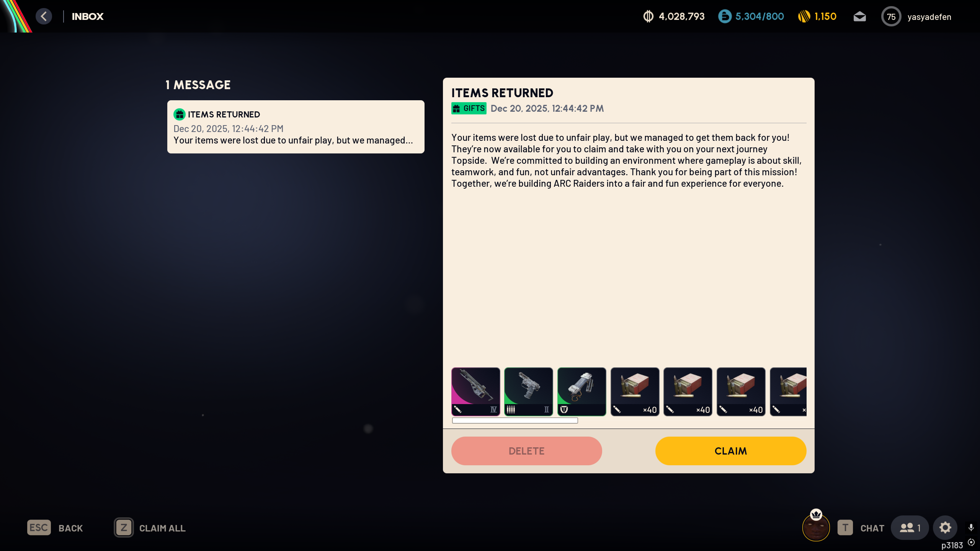
Task: Click the item list horizontal scrollbar
Action: click(515, 421)
